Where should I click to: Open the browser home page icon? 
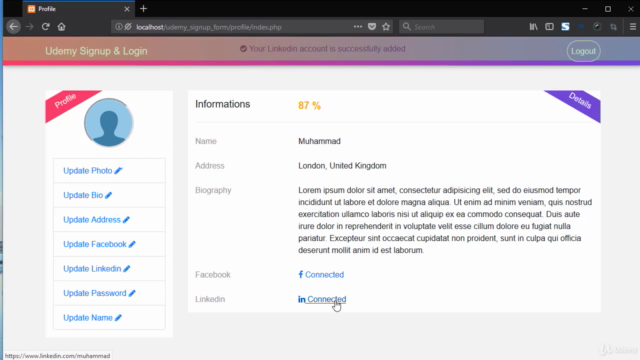(x=61, y=27)
